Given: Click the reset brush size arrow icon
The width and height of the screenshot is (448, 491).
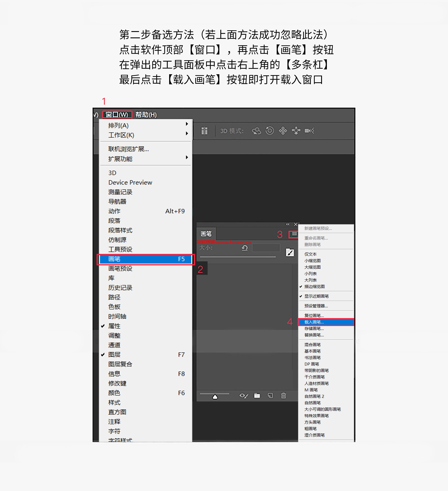Looking at the screenshot, I should [x=245, y=248].
